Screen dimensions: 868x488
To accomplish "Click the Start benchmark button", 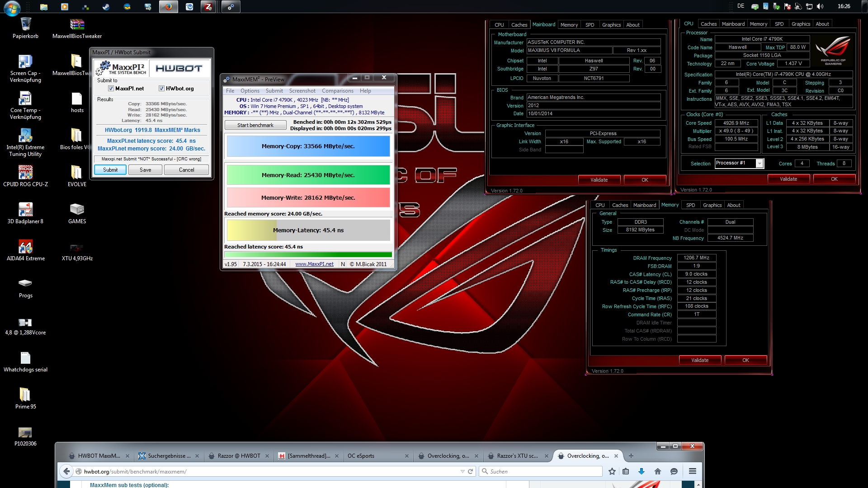I will pos(255,125).
